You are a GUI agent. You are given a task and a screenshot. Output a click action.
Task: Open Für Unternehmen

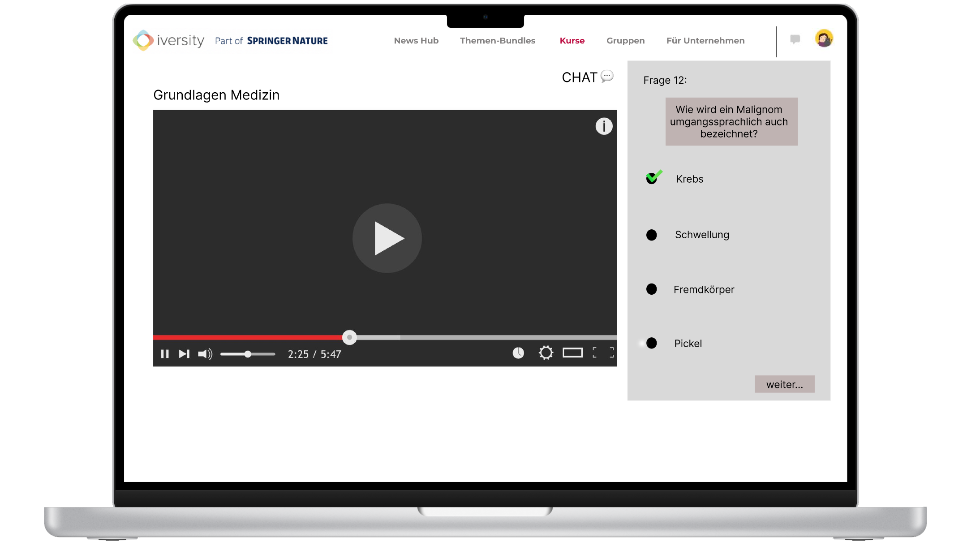click(705, 41)
